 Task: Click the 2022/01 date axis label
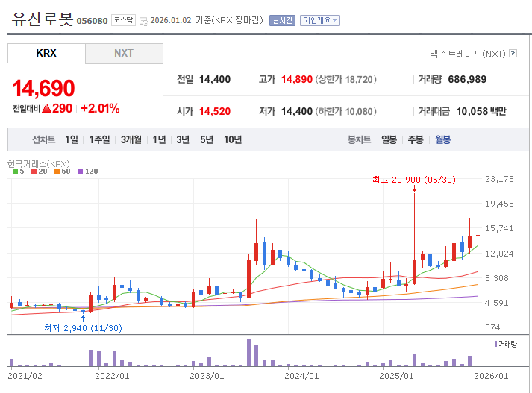pos(112,376)
